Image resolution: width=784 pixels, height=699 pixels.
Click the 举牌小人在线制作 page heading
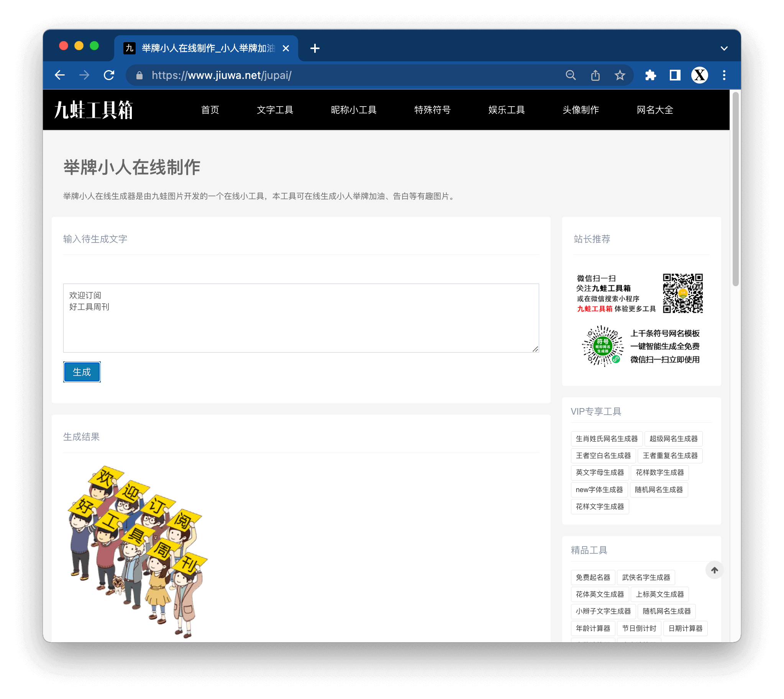(132, 167)
